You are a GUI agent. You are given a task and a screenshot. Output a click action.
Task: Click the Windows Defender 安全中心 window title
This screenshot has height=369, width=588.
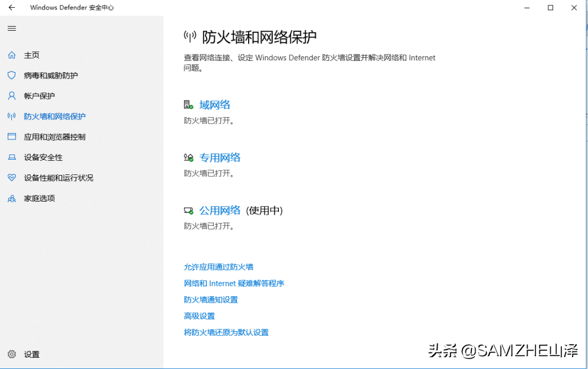(x=72, y=8)
